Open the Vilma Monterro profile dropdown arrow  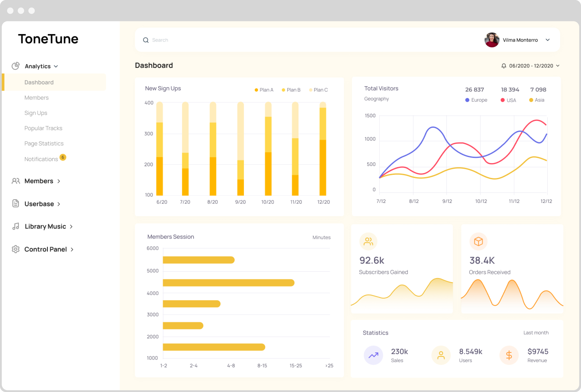(547, 40)
